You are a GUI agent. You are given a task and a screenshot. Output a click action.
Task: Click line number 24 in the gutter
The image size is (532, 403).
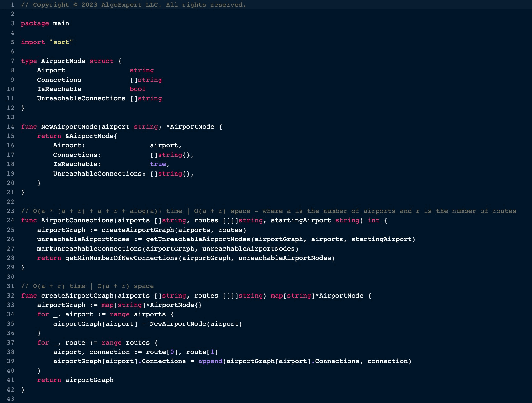(x=11, y=220)
